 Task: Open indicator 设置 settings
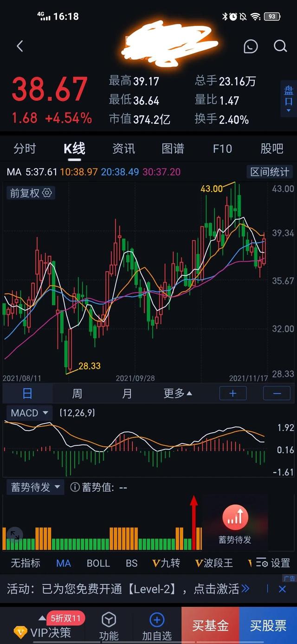(273, 563)
